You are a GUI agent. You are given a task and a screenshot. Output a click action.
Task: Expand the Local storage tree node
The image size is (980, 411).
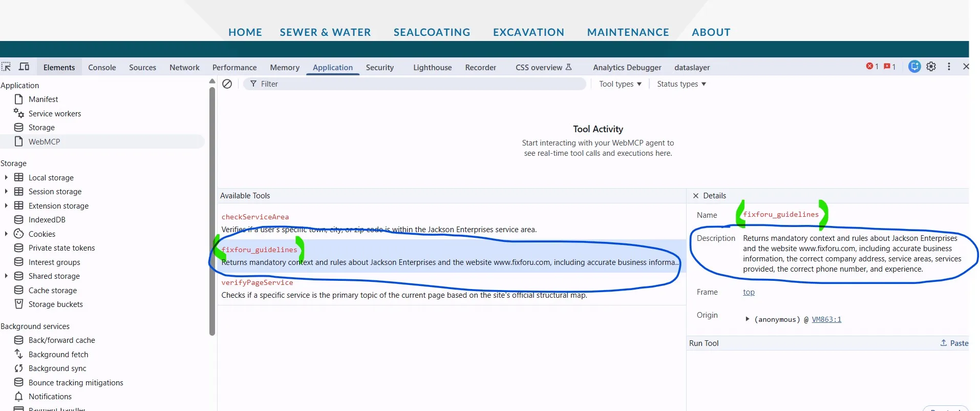[6, 177]
